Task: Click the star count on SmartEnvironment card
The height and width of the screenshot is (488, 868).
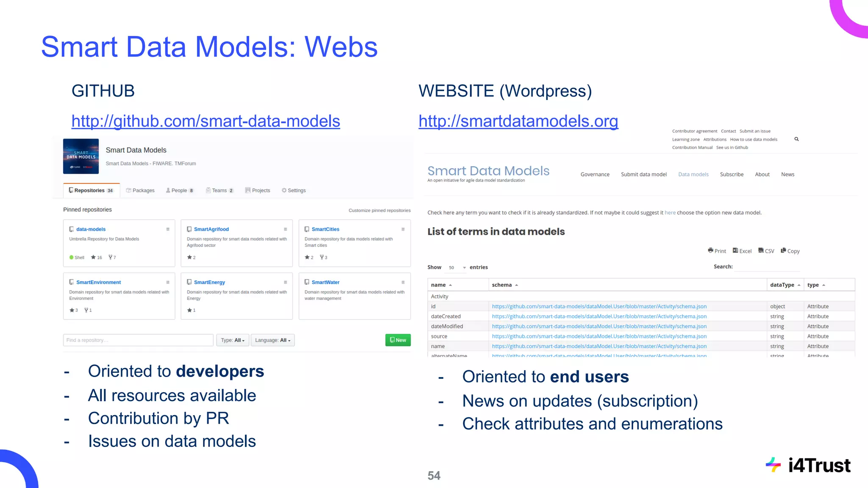Action: (74, 311)
